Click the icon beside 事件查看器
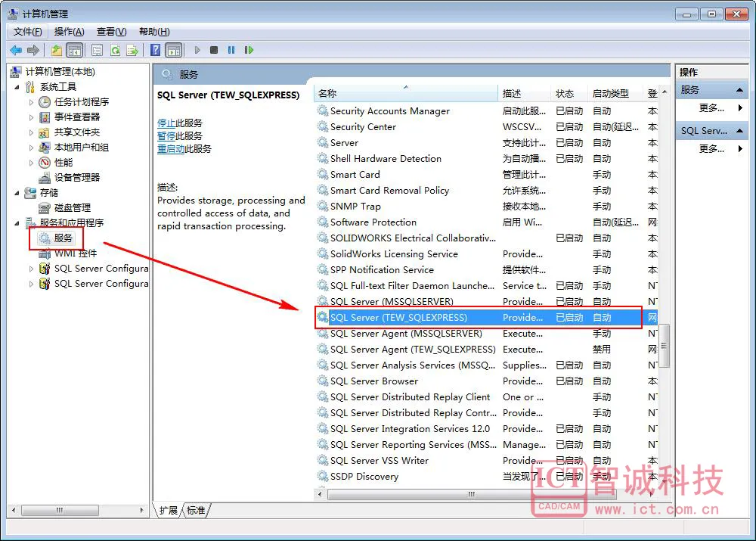The height and width of the screenshot is (541, 756). 45,117
